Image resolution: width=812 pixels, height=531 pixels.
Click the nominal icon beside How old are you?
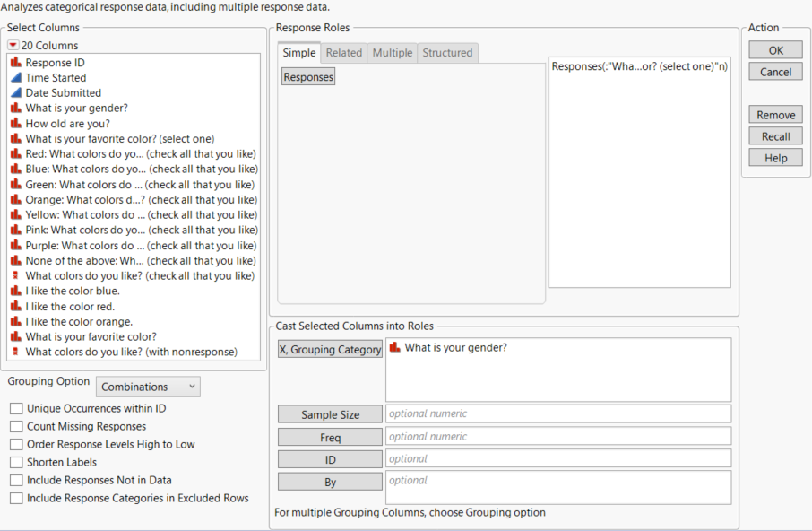(x=14, y=123)
